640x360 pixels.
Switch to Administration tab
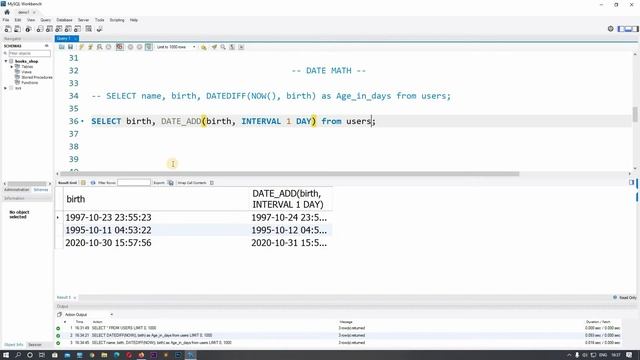16,190
